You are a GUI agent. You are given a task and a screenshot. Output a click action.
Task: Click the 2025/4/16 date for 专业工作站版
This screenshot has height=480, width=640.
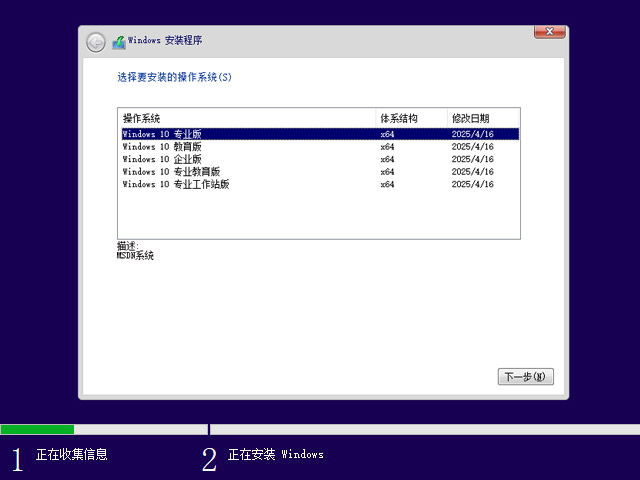pyautogui.click(x=472, y=184)
